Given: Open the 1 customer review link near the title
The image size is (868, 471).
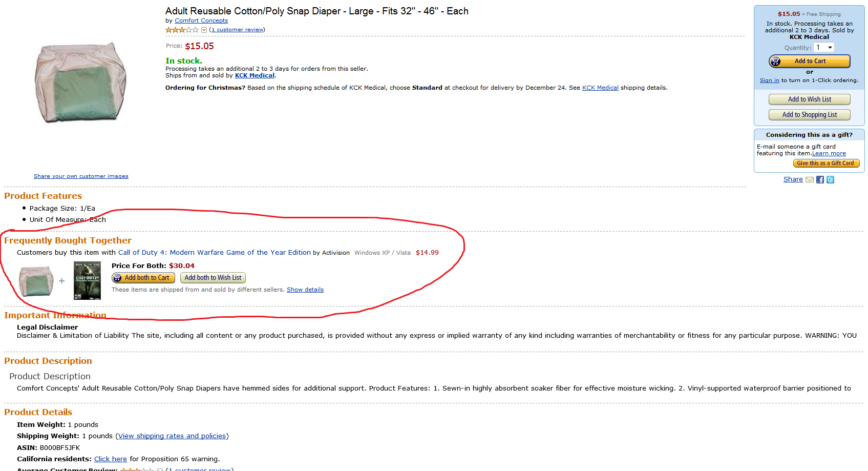Looking at the screenshot, I should tap(238, 30).
